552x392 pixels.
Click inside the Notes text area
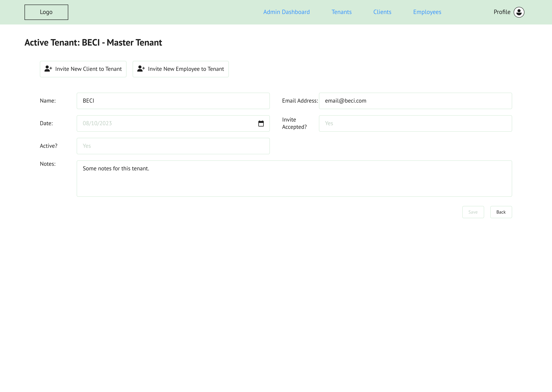(294, 179)
